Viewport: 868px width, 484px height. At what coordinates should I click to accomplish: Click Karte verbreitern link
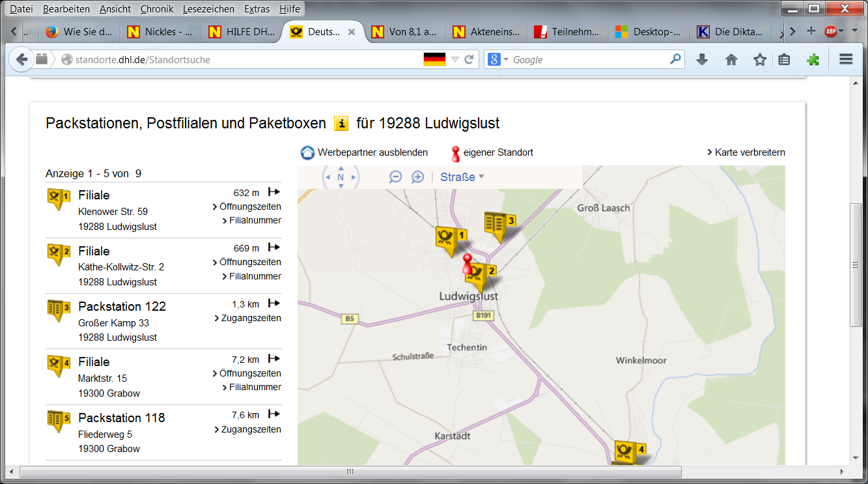click(746, 152)
